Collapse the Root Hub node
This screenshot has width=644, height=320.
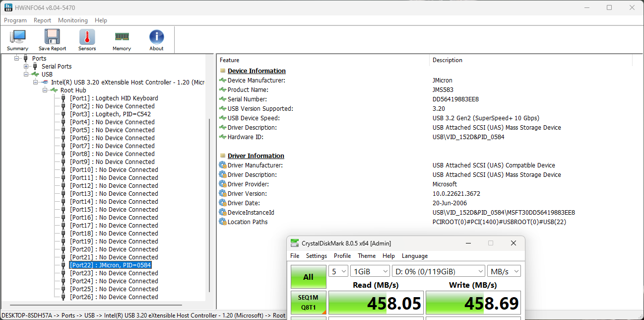pos(45,90)
